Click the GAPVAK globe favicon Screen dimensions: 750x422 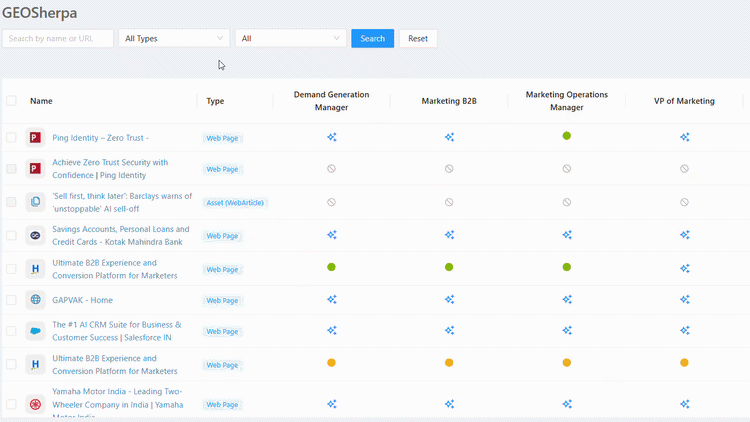[35, 300]
